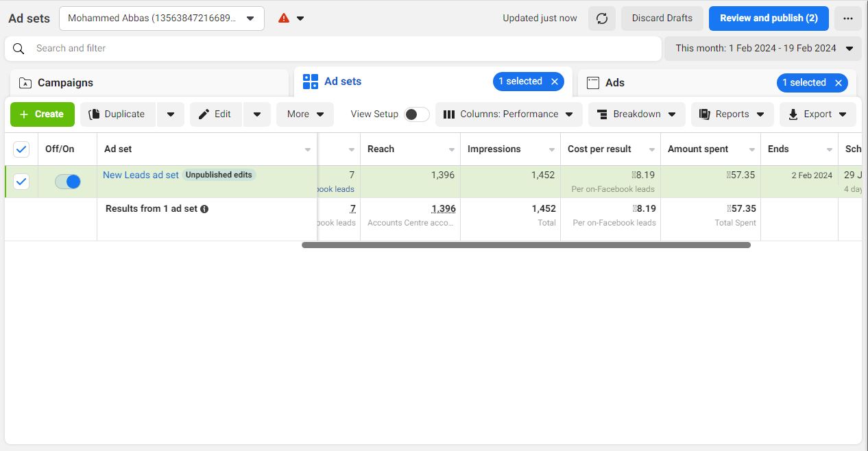This screenshot has height=451, width=868.
Task: Click the refresh data icon
Action: (602, 19)
